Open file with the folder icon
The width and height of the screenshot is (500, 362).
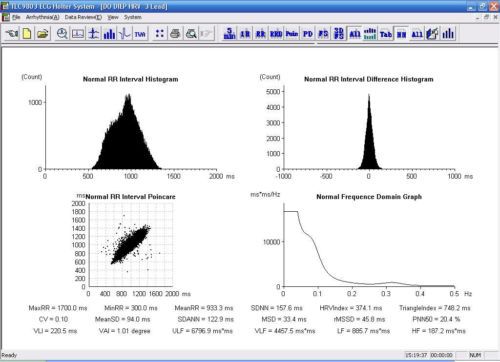click(43, 34)
